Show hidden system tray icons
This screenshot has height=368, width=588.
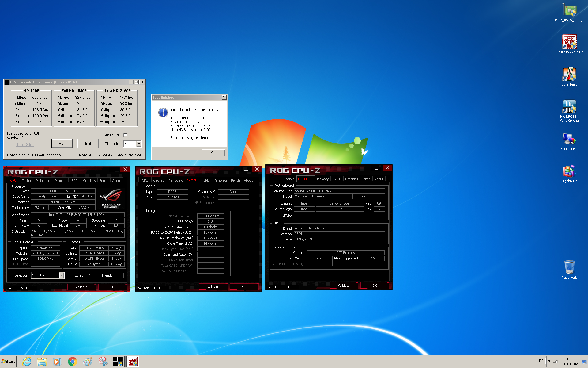[549, 361]
